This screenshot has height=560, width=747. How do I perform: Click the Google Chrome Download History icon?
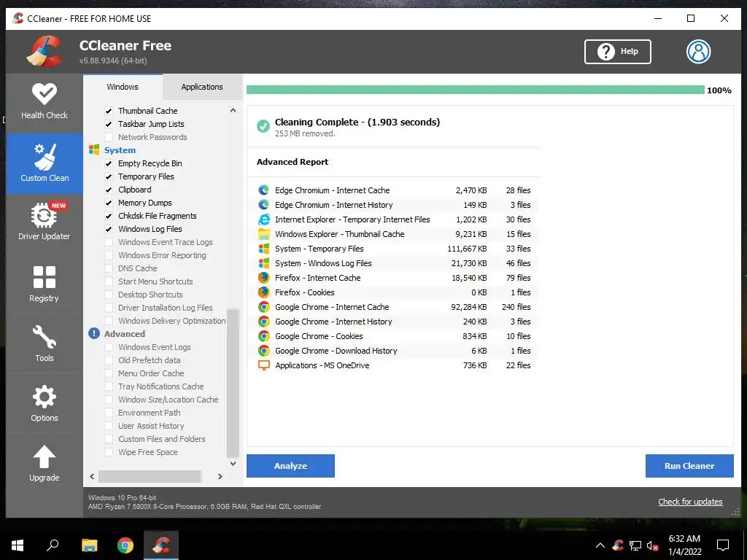263,351
